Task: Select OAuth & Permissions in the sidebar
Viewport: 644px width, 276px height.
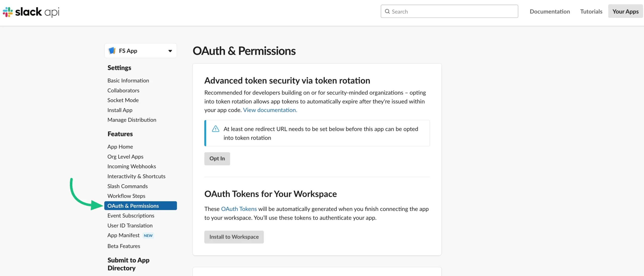Action: pyautogui.click(x=133, y=205)
